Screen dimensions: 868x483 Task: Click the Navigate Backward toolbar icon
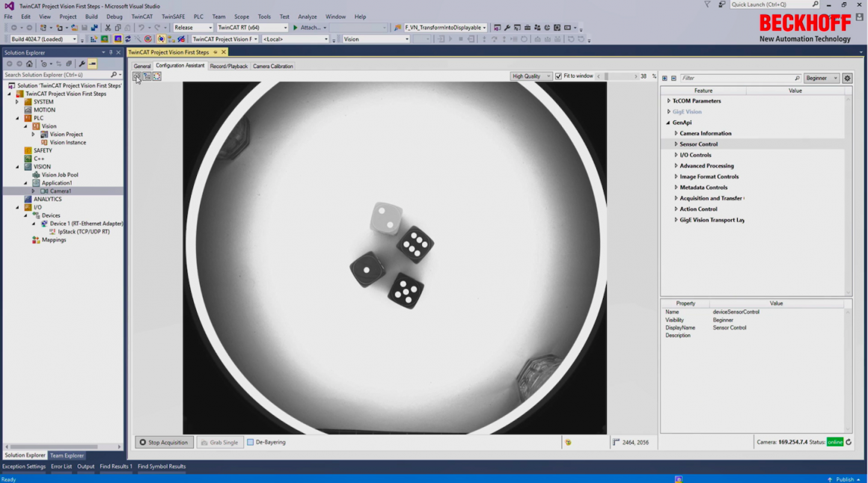13,28
